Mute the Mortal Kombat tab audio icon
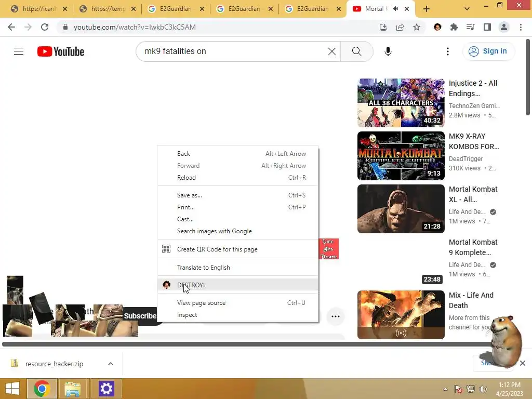The height and width of the screenshot is (399, 532). pyautogui.click(x=395, y=9)
